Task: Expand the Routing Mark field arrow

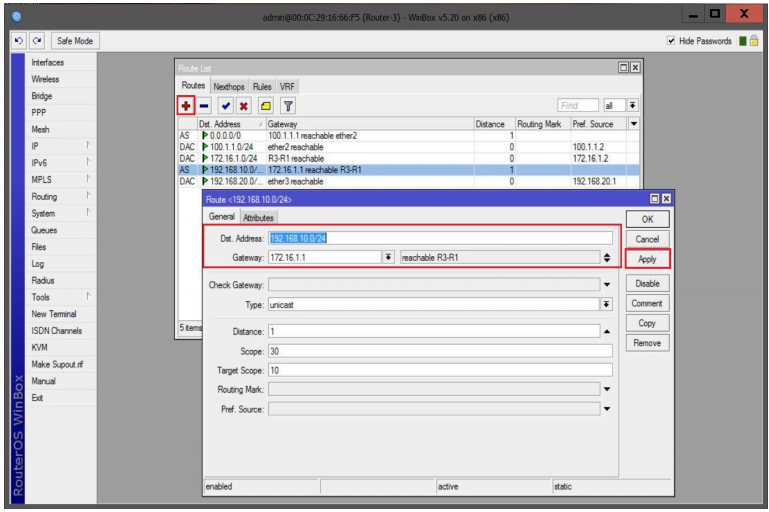Action: click(605, 388)
